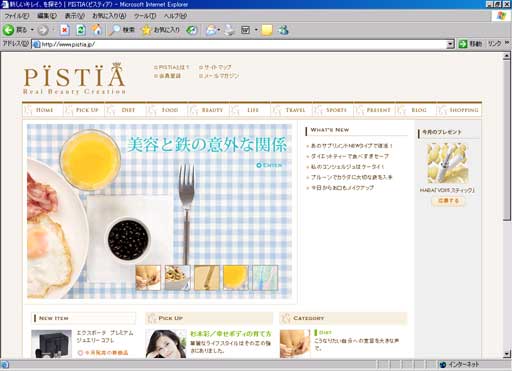
Task: Click the Search magnifier icon
Action: coord(115,30)
